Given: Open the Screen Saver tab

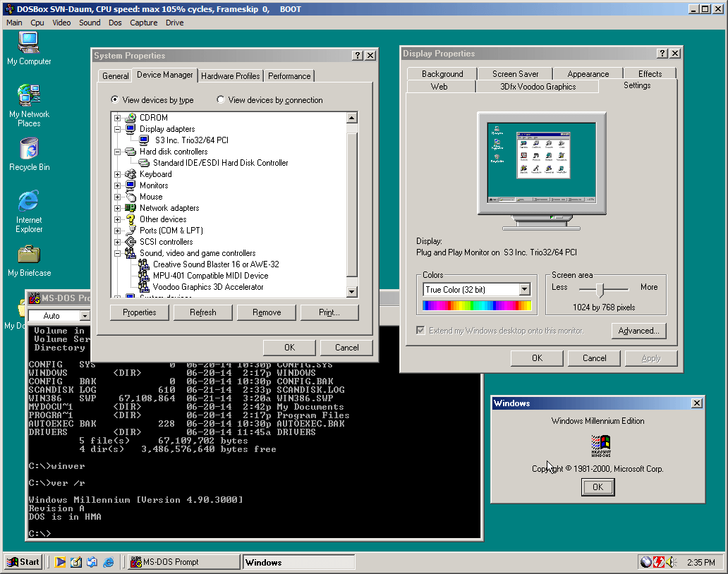Looking at the screenshot, I should (516, 74).
